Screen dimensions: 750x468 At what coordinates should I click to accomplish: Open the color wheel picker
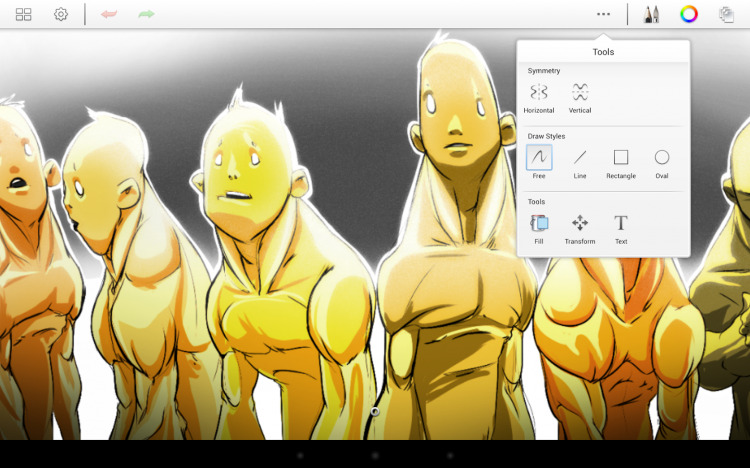coord(689,14)
